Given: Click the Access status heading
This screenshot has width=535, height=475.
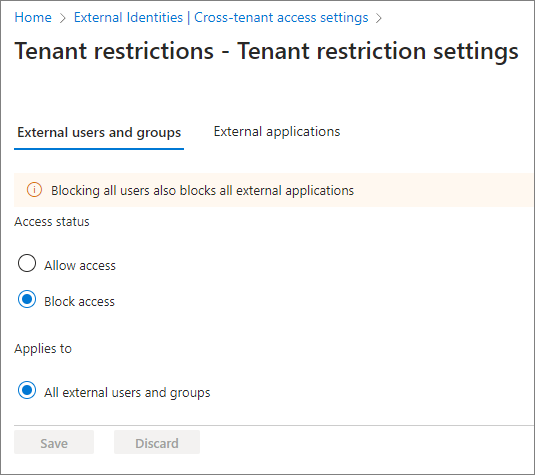Looking at the screenshot, I should [x=52, y=221].
